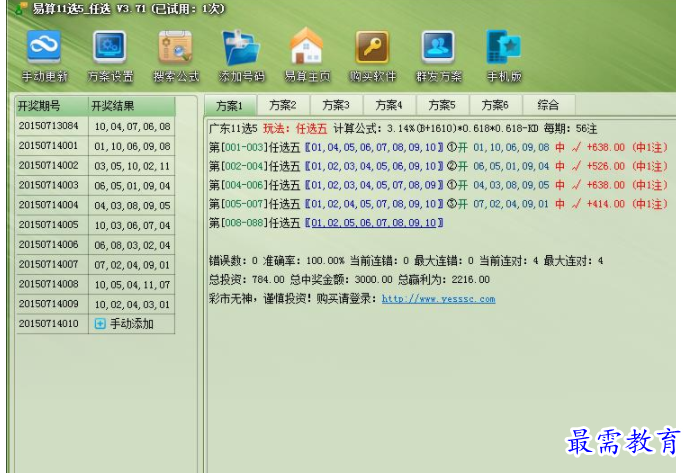
Task: Select draw row 20150714002
Action: click(95, 166)
